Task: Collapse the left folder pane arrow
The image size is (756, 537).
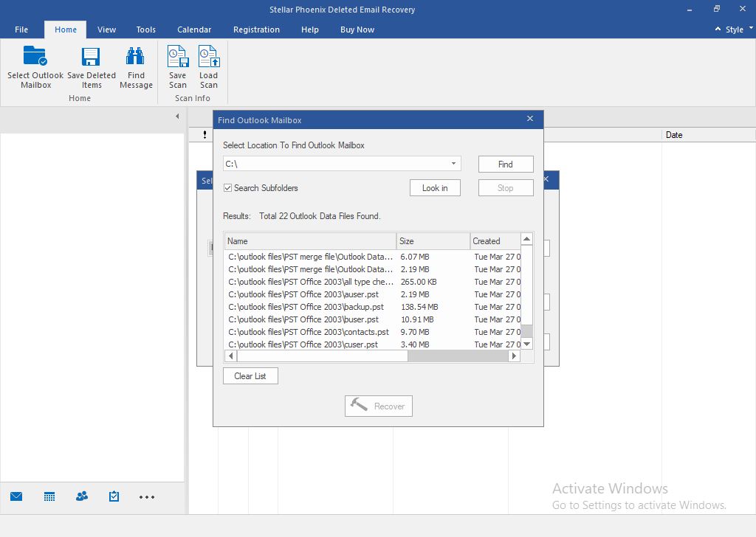Action: coord(177,116)
